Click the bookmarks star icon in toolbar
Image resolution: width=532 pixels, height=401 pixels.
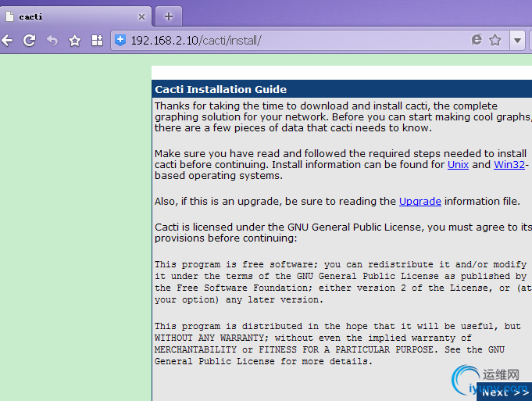[75, 41]
